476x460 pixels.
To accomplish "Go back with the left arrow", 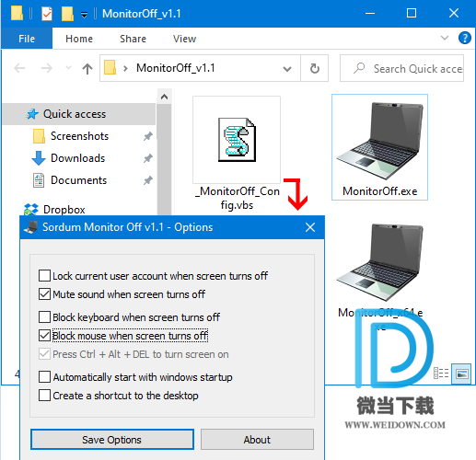I will (19, 68).
